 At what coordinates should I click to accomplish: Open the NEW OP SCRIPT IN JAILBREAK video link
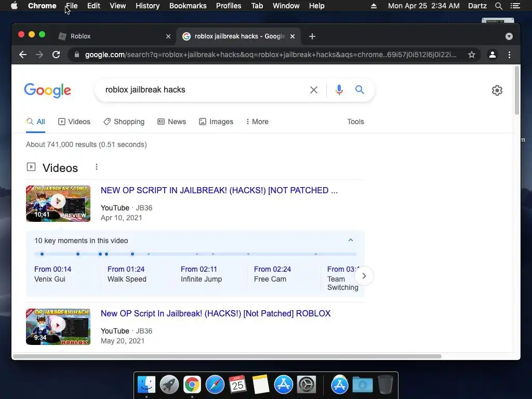tap(219, 190)
